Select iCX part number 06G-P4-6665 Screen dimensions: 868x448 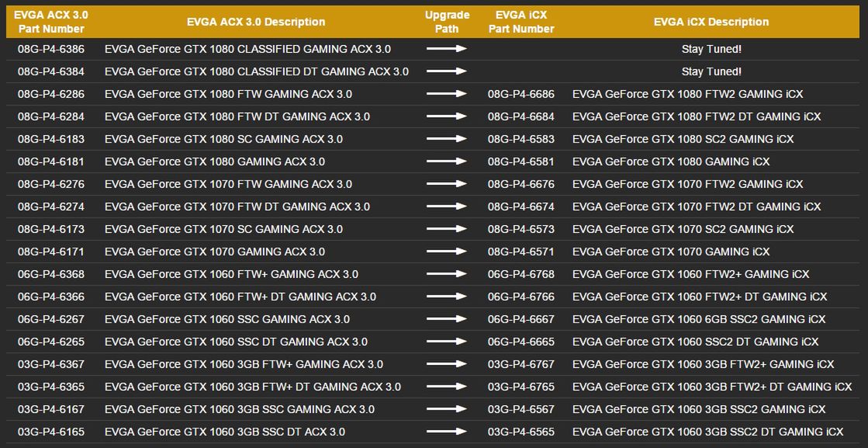tap(521, 342)
